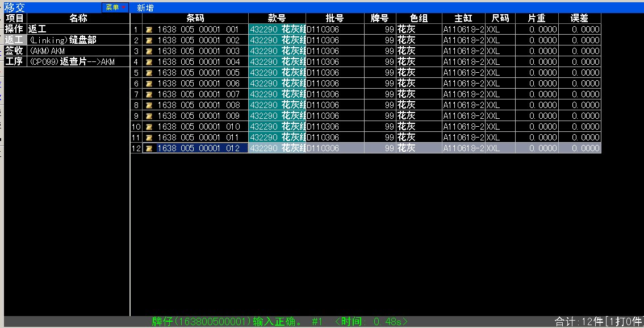
Task: Click the 牌号 column header
Action: [380, 18]
